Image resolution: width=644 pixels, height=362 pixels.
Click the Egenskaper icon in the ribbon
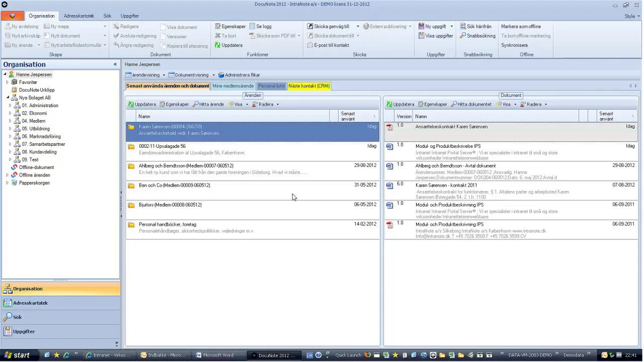218,27
